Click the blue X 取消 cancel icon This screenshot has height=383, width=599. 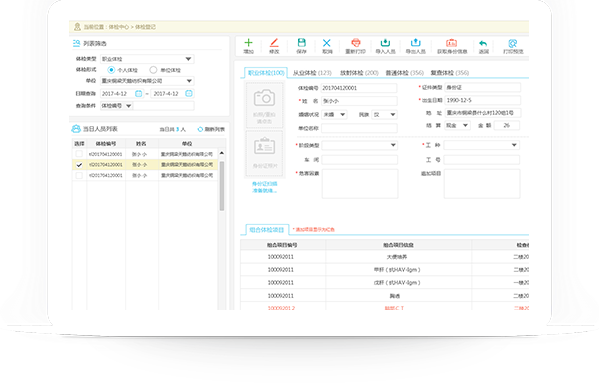327,43
